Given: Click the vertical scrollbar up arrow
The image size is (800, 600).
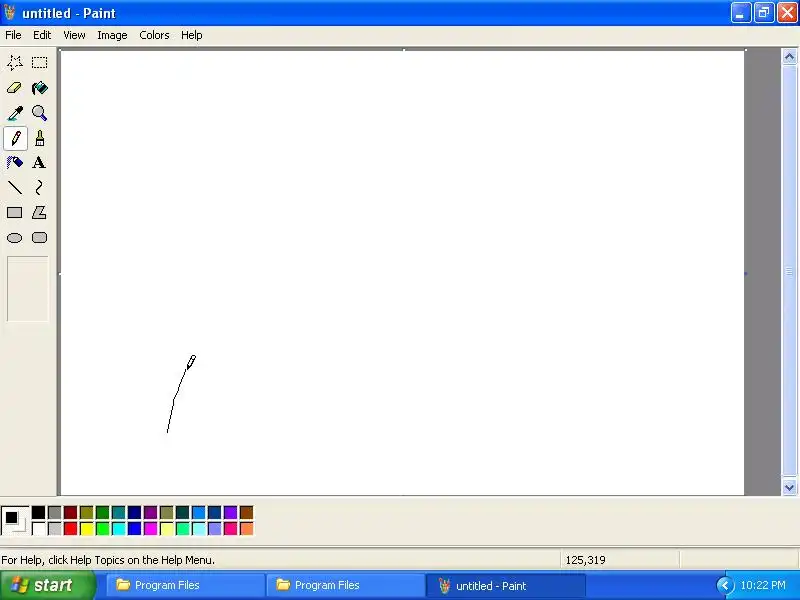Looking at the screenshot, I should point(789,56).
